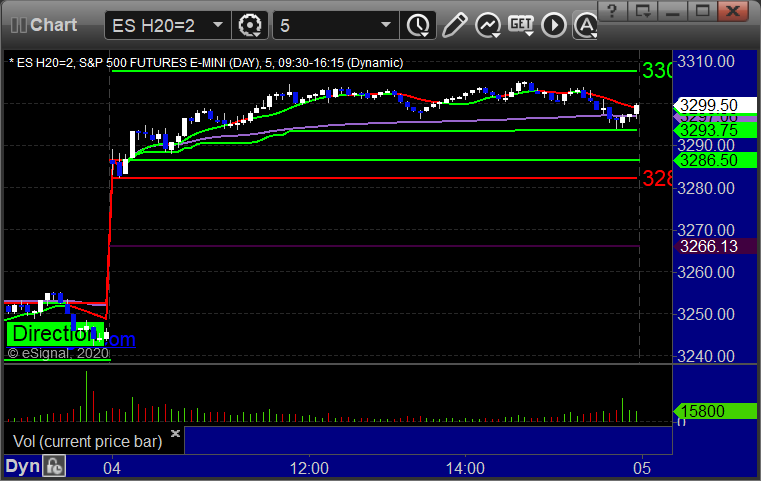Click the 12:00 time axis label
This screenshot has width=761, height=481.
(309, 468)
